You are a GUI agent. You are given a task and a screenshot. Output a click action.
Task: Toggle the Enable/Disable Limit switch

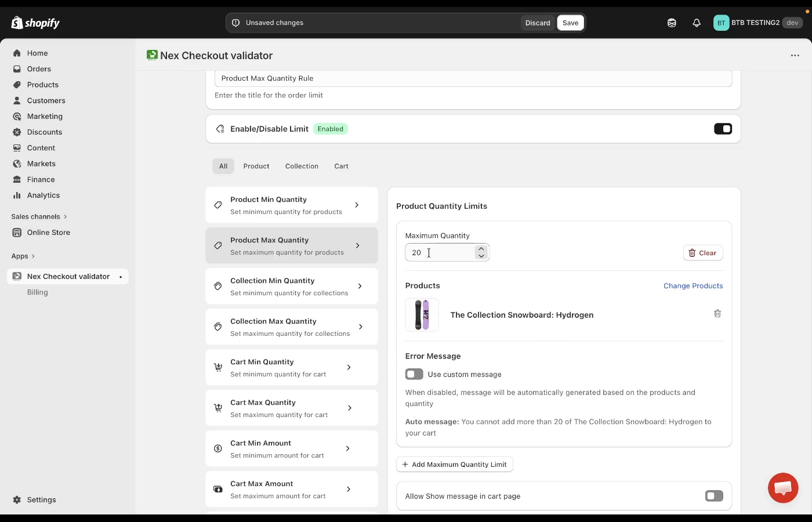pos(723,129)
